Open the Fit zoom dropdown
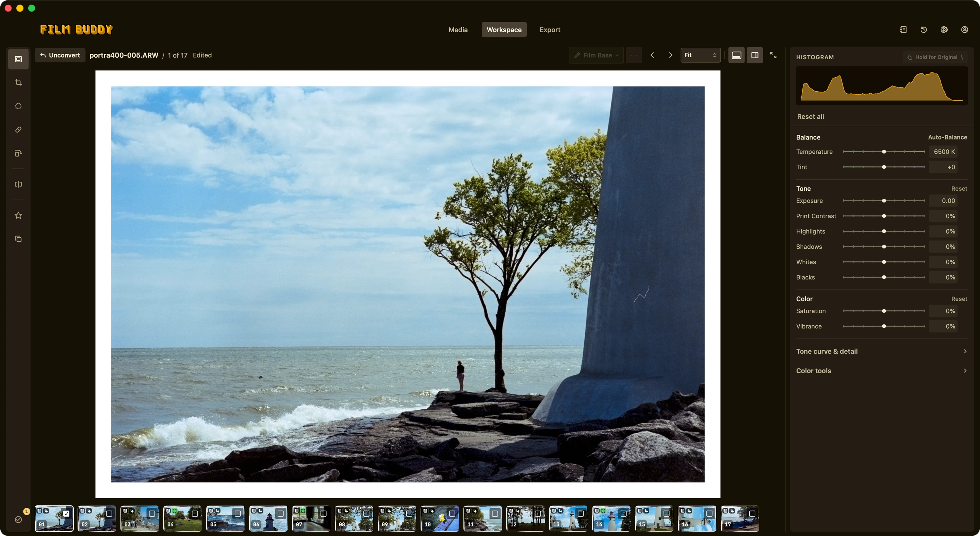The image size is (980, 536). click(700, 55)
